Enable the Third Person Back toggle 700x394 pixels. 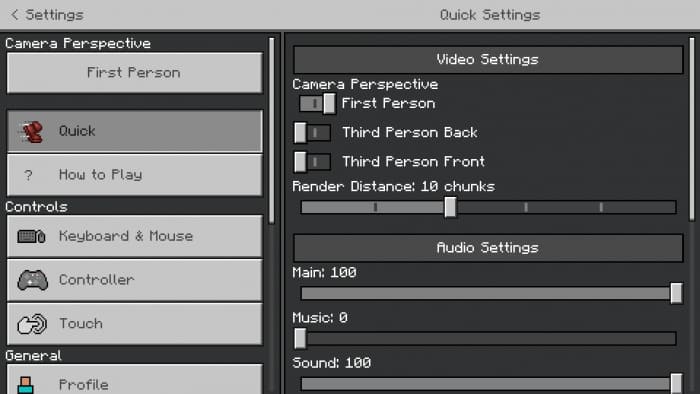(312, 133)
